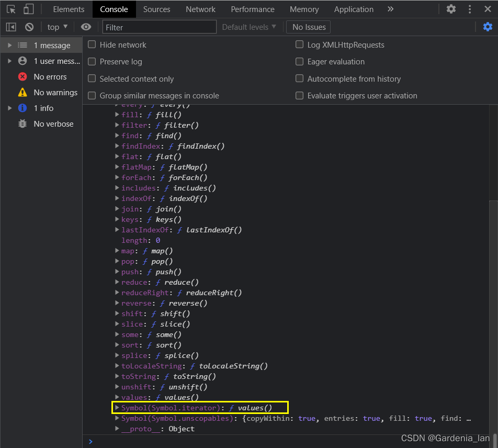The image size is (498, 448).
Task: Open the three-dot customize DevTools menu
Action: (470, 9)
